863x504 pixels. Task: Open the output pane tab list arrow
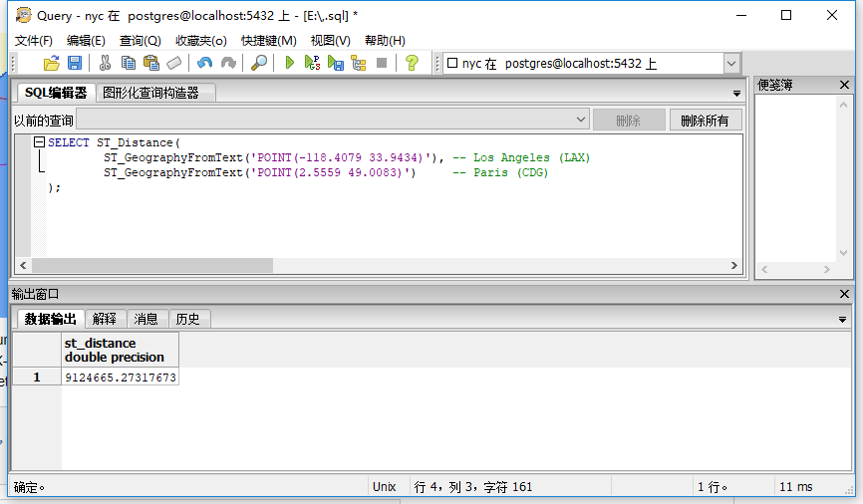point(842,320)
